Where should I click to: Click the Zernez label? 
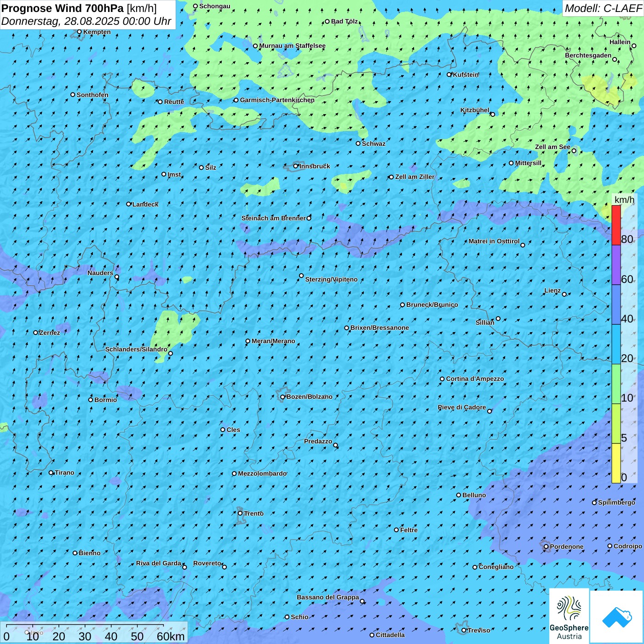(x=50, y=333)
